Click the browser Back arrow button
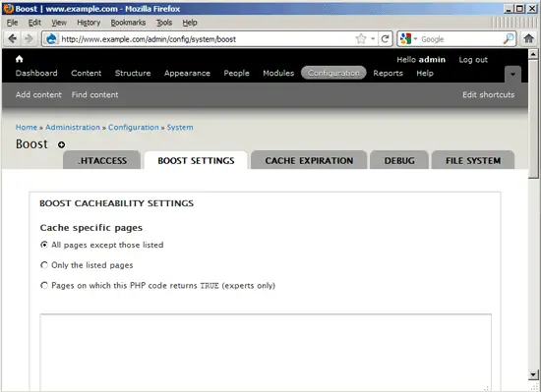Screen dimensions: 541x392 point(13,38)
